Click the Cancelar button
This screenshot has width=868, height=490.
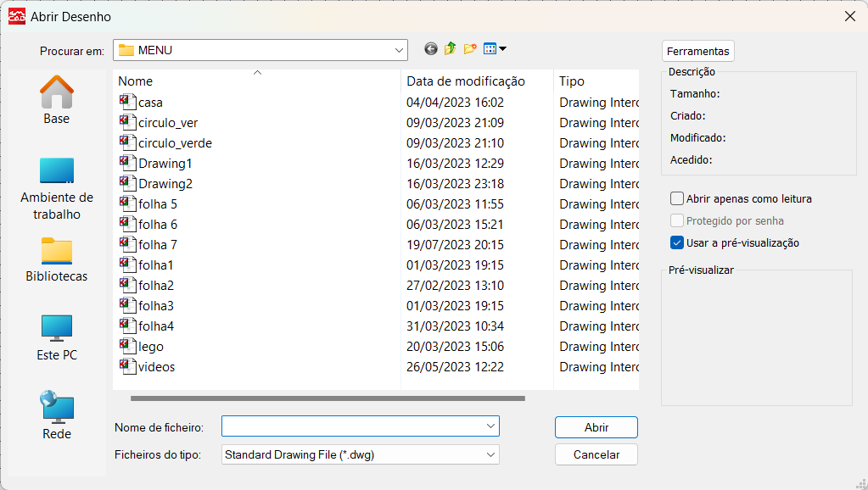(596, 454)
